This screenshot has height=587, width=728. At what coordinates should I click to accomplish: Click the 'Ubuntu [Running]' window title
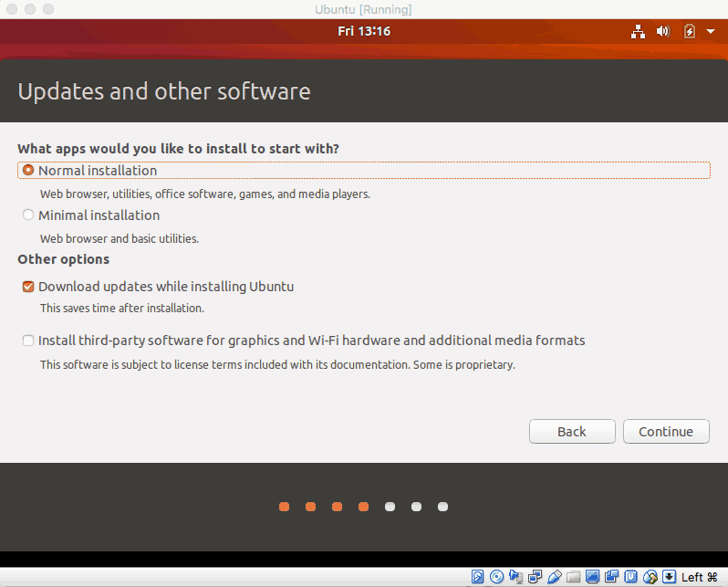363,9
